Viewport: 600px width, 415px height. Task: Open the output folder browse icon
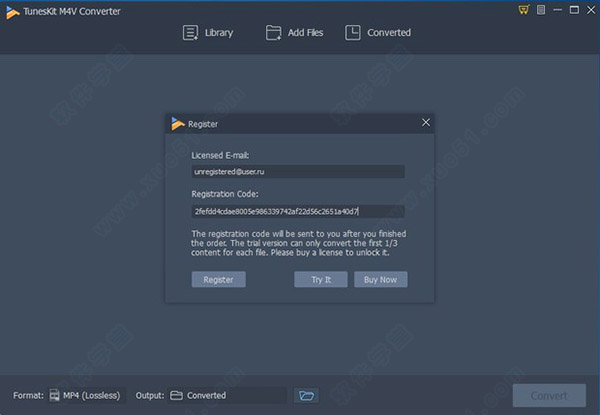(x=306, y=395)
